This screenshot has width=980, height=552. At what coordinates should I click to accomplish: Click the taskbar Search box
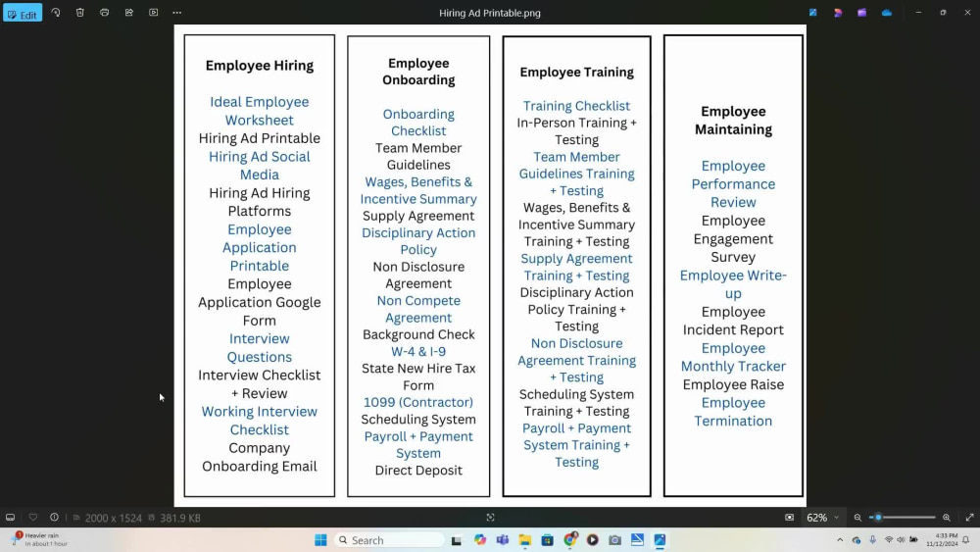tap(389, 540)
